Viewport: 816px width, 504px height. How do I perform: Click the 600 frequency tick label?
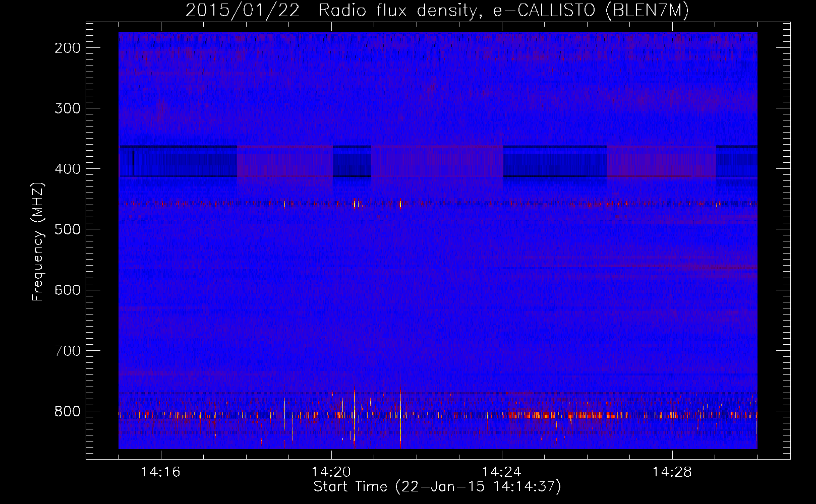coord(67,290)
